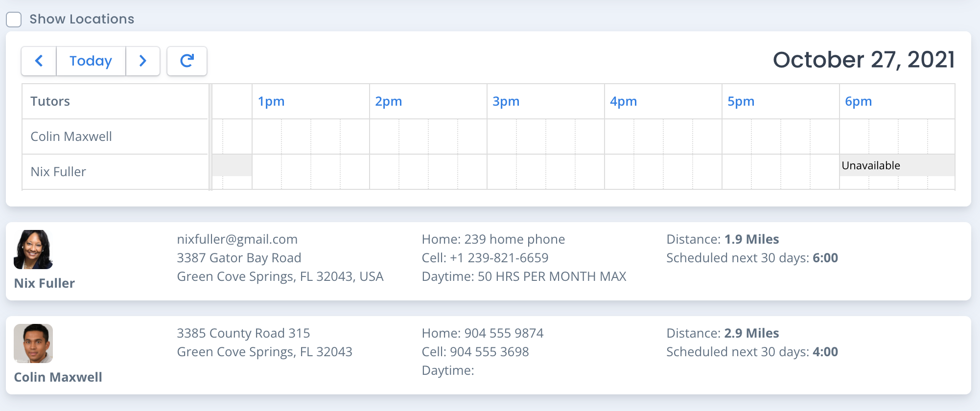Viewport: 980px width, 411px height.
Task: Click Nix Fuller's Unavailable block at 6pm
Action: (897, 165)
